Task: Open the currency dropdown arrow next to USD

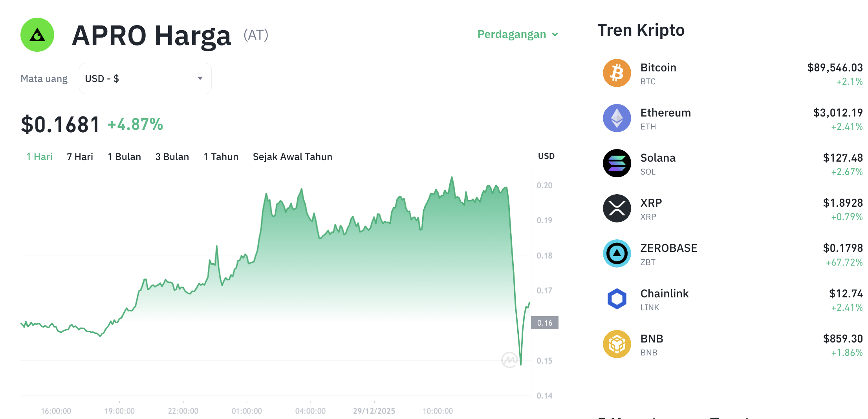Action: (200, 78)
